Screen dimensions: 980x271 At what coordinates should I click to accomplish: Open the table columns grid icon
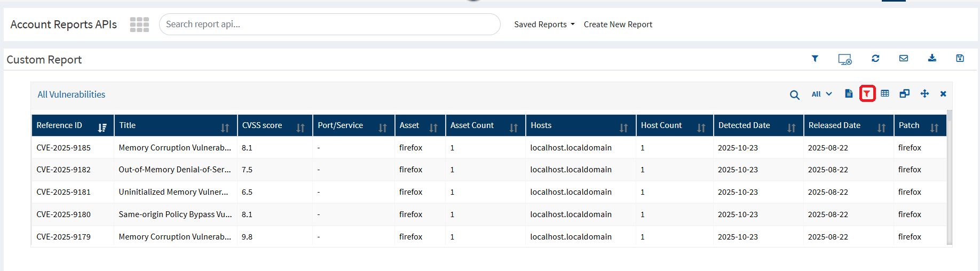tap(885, 94)
